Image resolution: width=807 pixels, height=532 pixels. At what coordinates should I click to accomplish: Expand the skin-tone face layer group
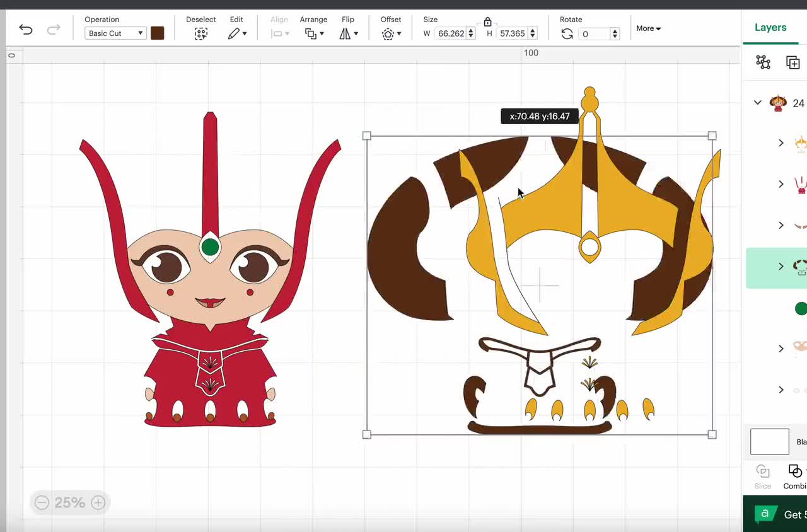(x=781, y=349)
